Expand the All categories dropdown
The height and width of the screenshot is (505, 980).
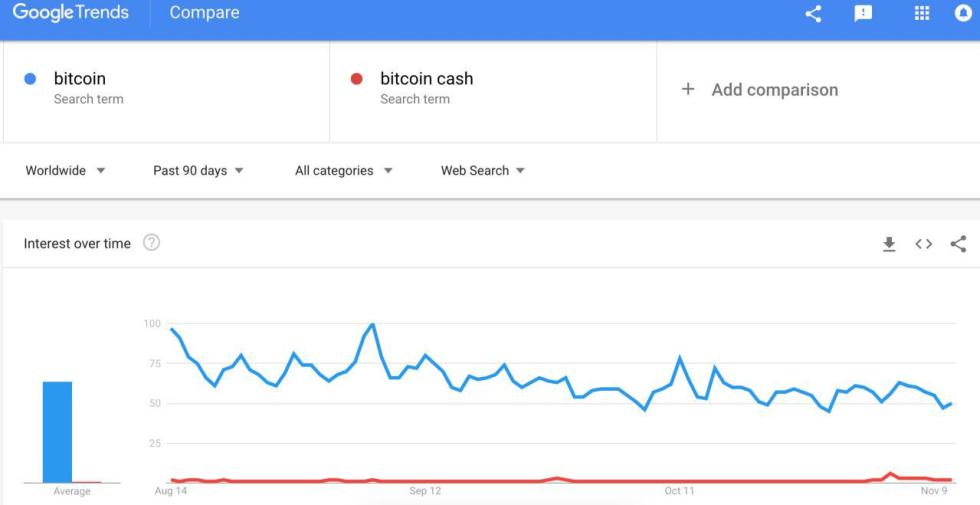(343, 171)
